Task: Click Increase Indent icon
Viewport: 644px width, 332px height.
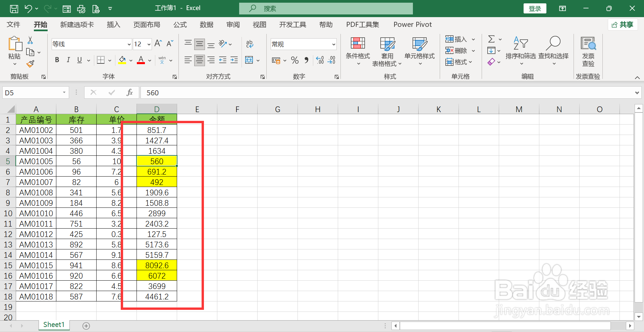Action: (234, 60)
